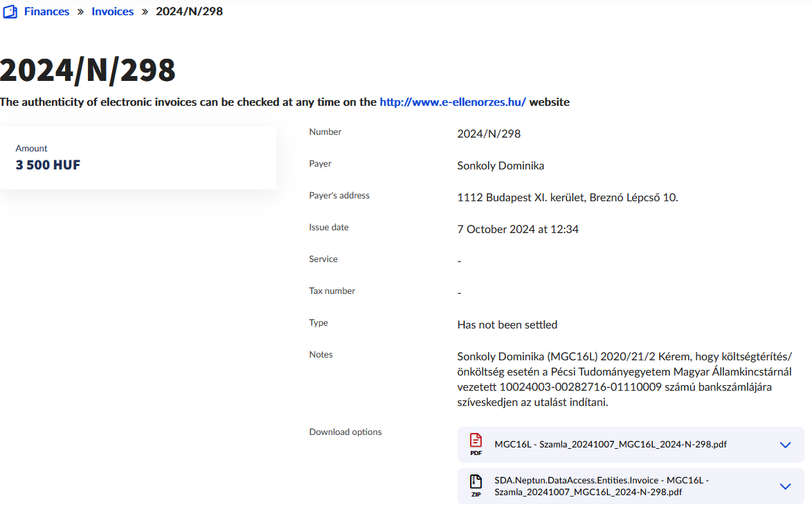Download the SDA.Neptun.DataAccess ZIP file
The height and width of the screenshot is (509, 812).
tap(601, 486)
